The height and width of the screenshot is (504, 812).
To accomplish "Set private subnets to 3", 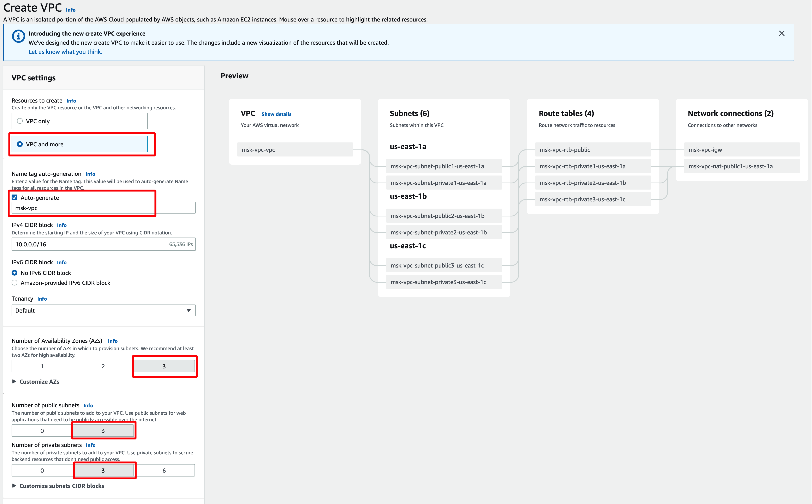I will pyautogui.click(x=103, y=470).
